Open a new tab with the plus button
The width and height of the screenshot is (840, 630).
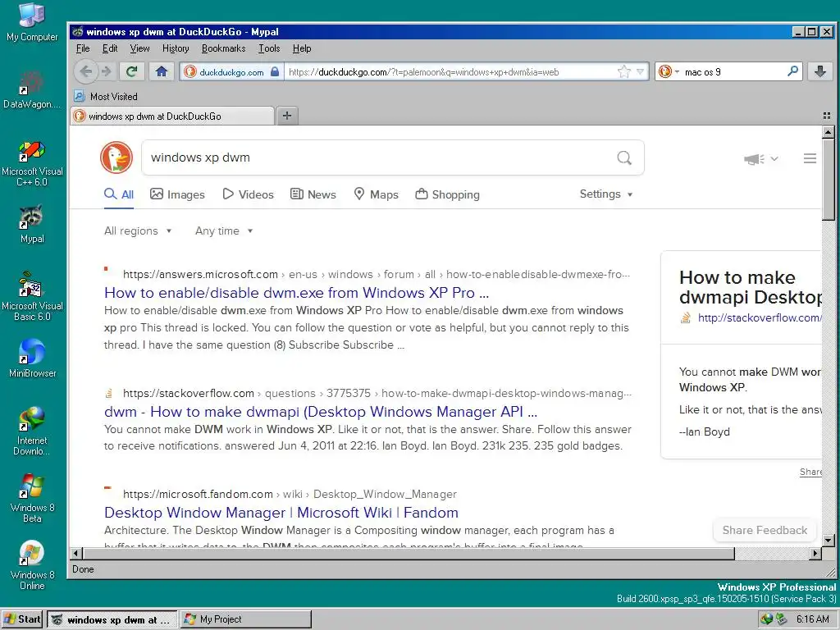click(287, 115)
